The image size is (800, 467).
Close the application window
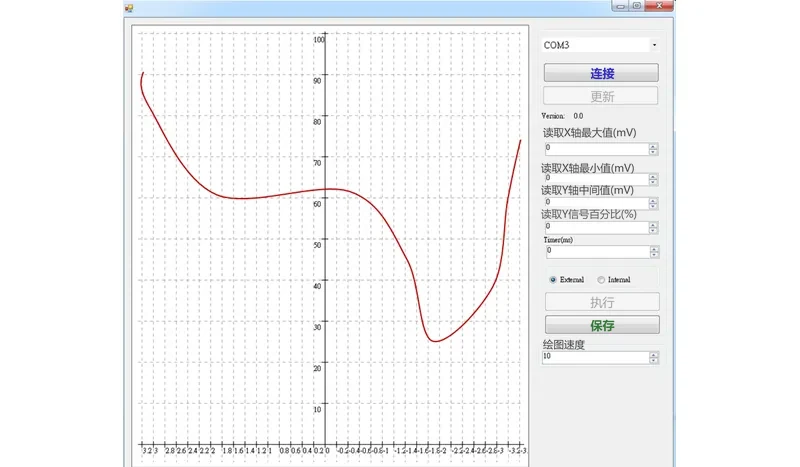click(659, 6)
